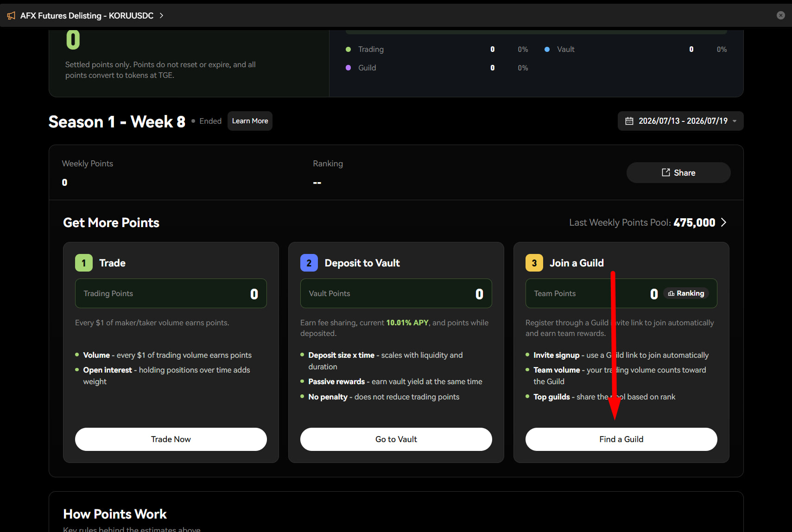Click the yellow number 3 Guild badge
The width and height of the screenshot is (792, 532).
pyautogui.click(x=534, y=263)
